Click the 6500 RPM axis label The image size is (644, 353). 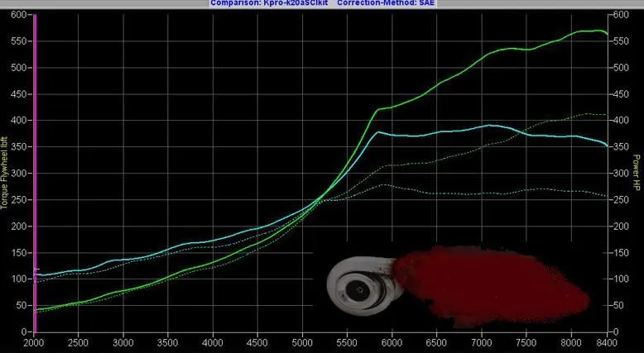[x=436, y=343]
